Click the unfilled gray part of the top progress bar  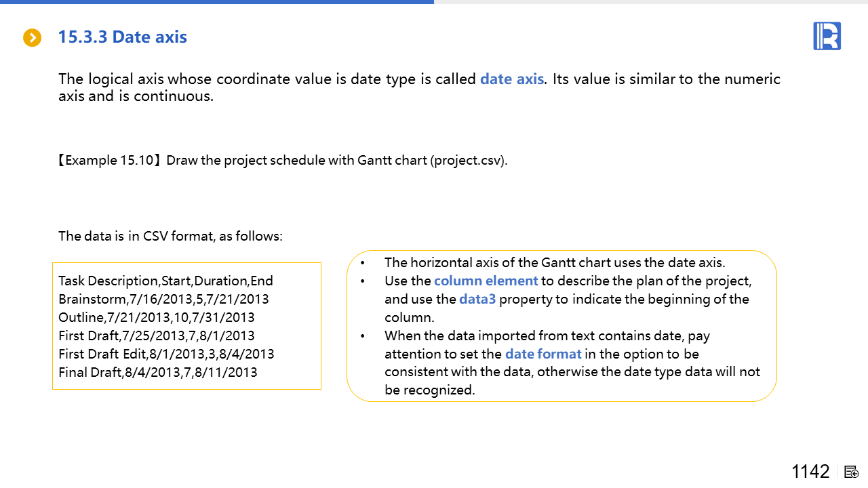(651, 2)
